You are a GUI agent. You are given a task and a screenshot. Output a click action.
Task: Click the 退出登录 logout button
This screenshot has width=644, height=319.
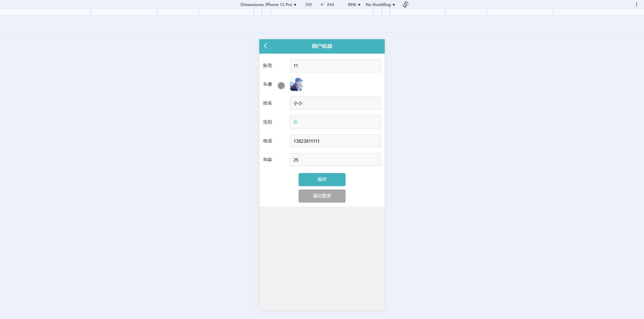(322, 196)
